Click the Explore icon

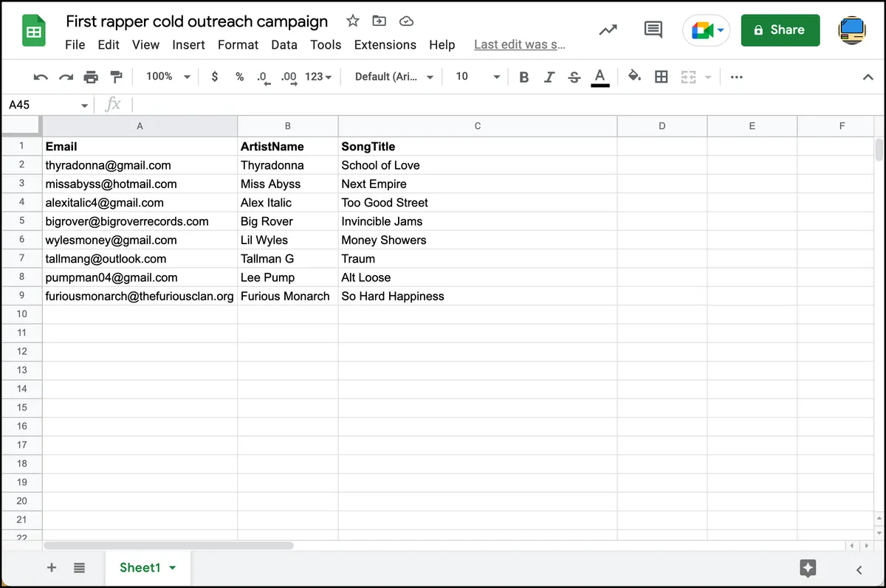[x=808, y=568]
